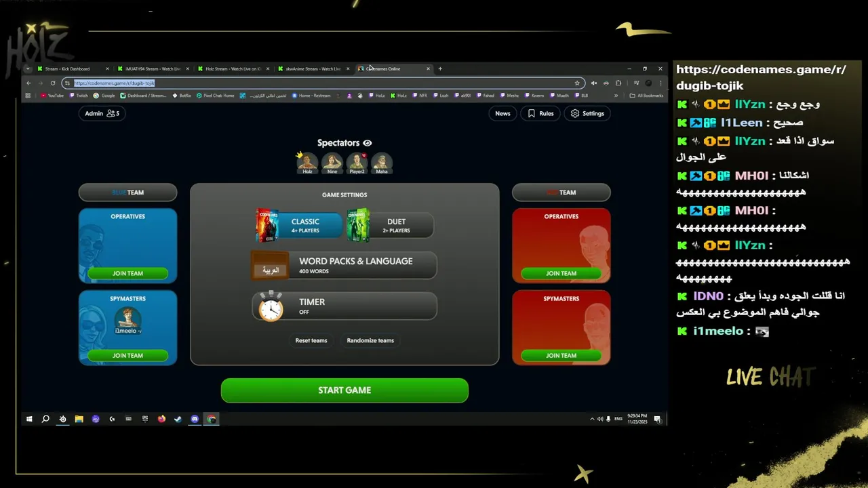Screen dimensions: 868x488
Task: Join blue team operatives
Action: pos(127,273)
